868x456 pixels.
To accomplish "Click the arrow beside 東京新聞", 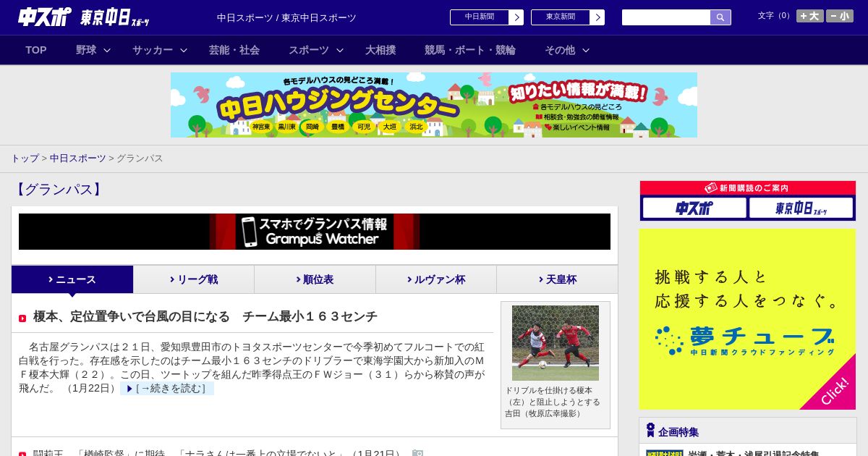I will [x=597, y=17].
